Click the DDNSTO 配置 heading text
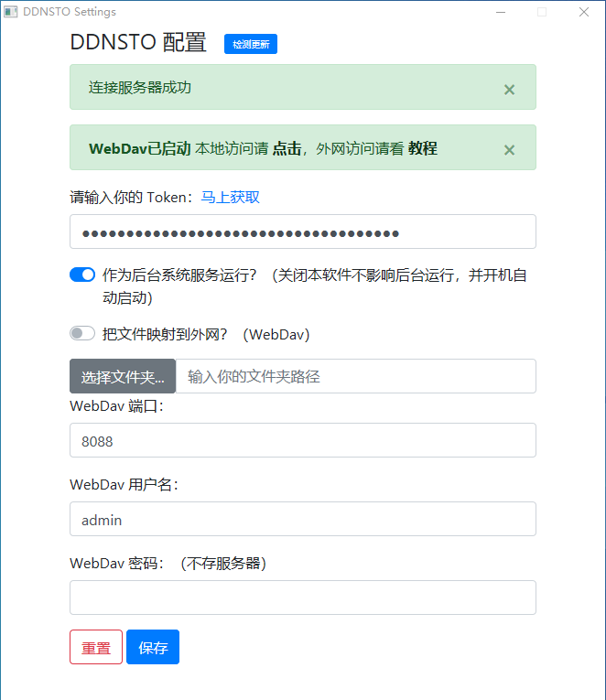 pyautogui.click(x=138, y=42)
